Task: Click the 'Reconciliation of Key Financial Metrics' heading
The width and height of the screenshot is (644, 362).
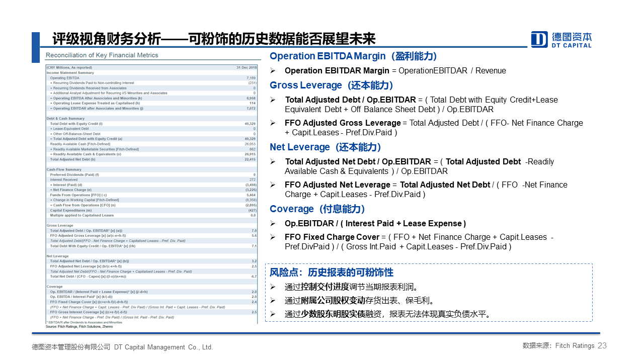Action: (102, 55)
